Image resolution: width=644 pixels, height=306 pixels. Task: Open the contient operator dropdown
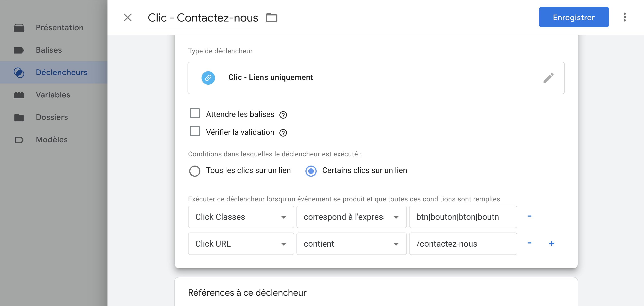click(x=351, y=244)
